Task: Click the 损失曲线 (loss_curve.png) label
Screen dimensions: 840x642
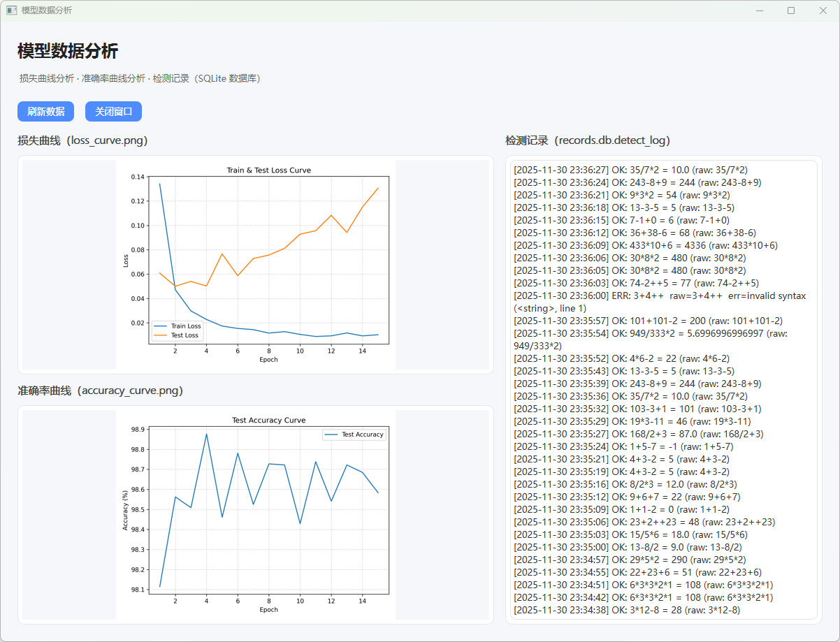Action: [82, 140]
